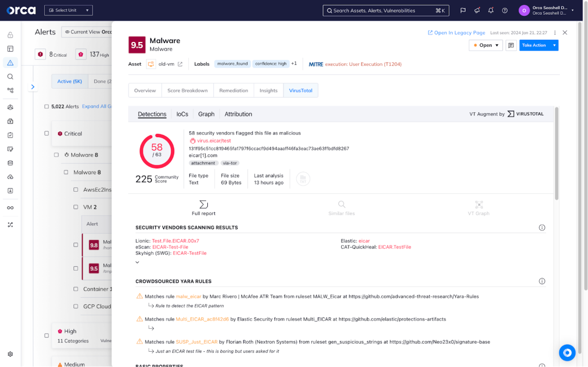Open the Multi_EICAR_ac8f42d6 rule link
The width and height of the screenshot is (588, 367).
(202, 319)
